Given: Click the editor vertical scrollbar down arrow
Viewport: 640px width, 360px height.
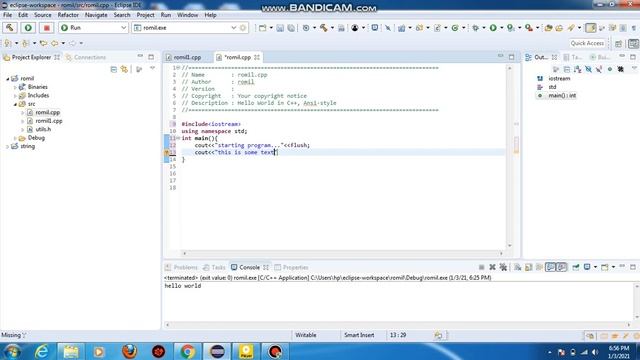Looking at the screenshot, I should (509, 246).
